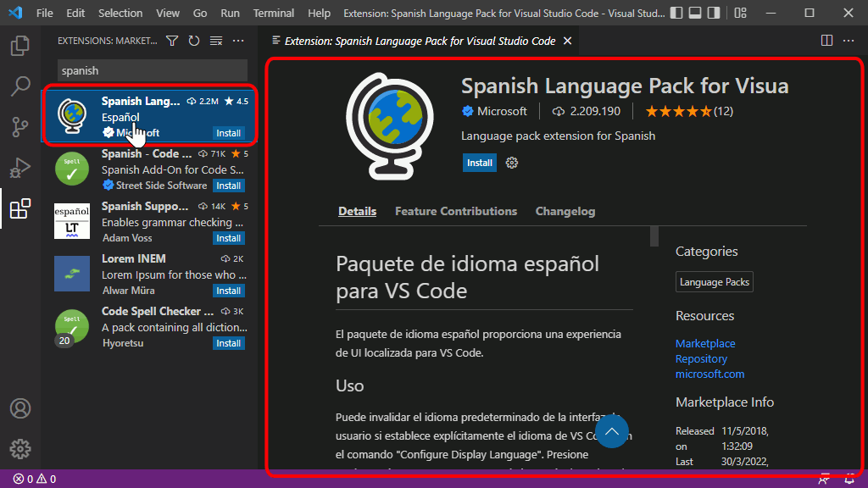
Task: Open the feedback icon in status bar
Action: point(824,479)
